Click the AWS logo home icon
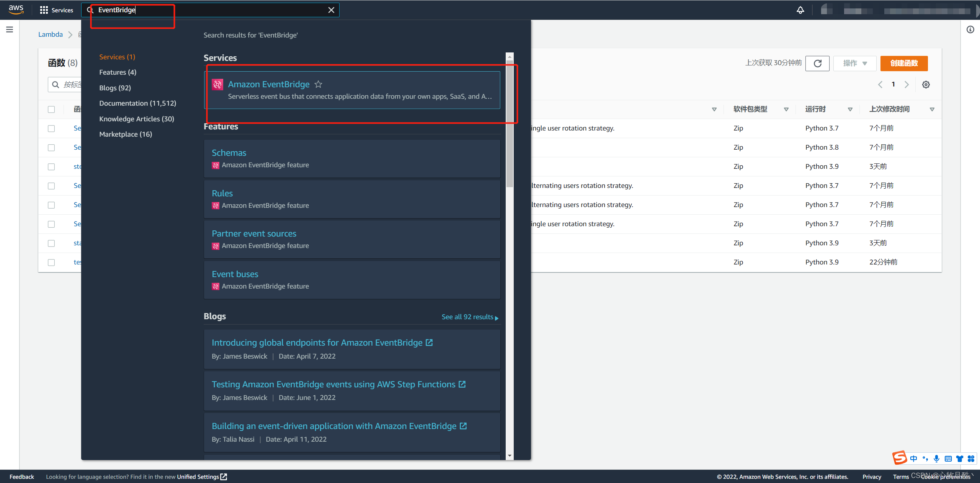The height and width of the screenshot is (483, 980). [16, 10]
